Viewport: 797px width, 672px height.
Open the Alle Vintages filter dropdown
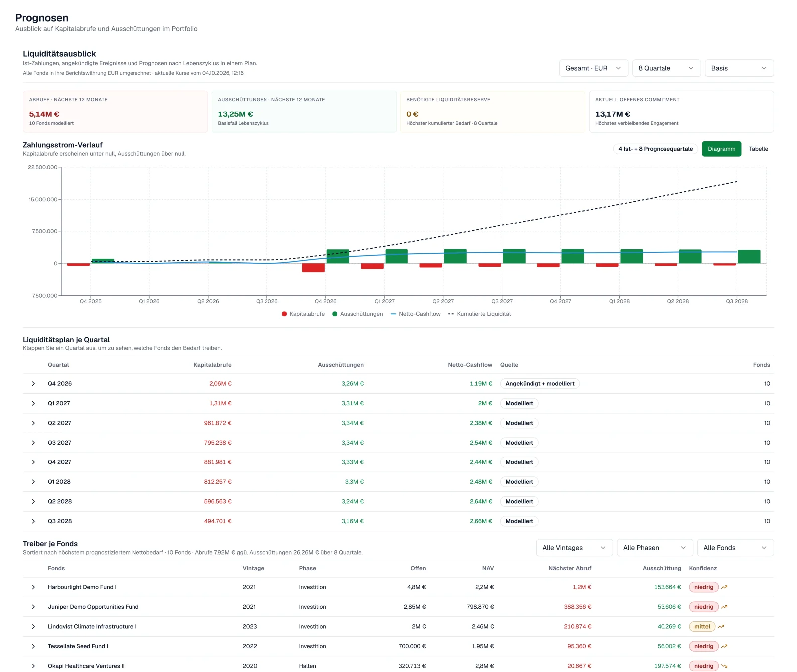click(x=574, y=548)
